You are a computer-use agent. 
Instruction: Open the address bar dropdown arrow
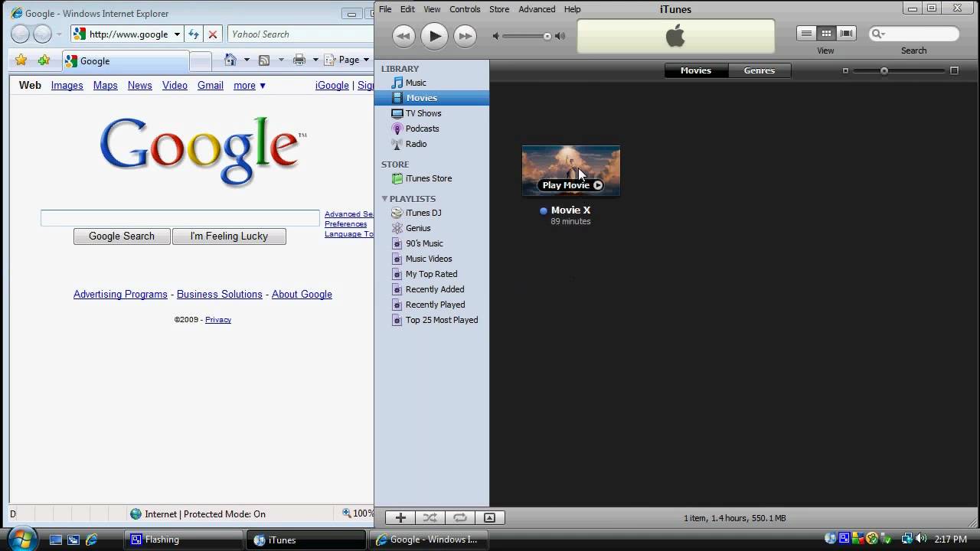pyautogui.click(x=177, y=34)
